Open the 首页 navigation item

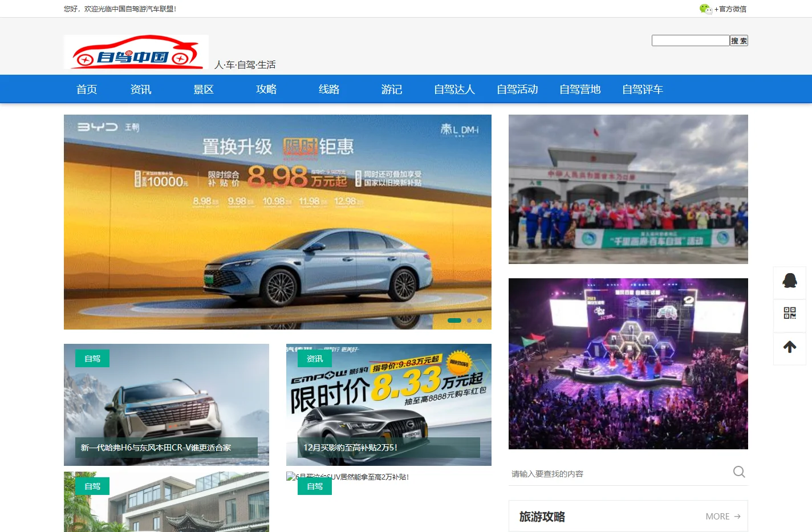click(87, 89)
